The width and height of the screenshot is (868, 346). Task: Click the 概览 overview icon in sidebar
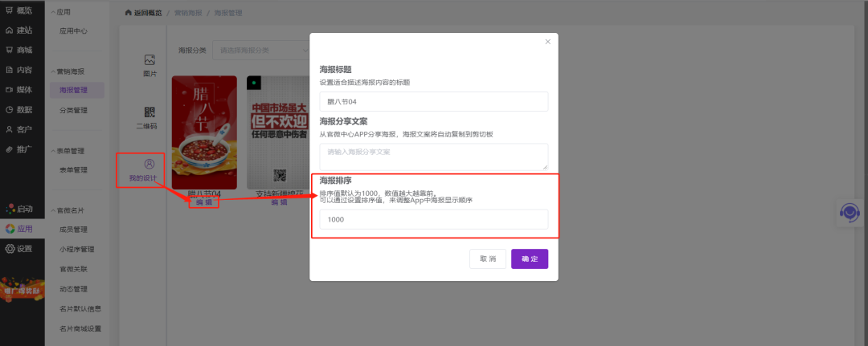pyautogui.click(x=9, y=10)
